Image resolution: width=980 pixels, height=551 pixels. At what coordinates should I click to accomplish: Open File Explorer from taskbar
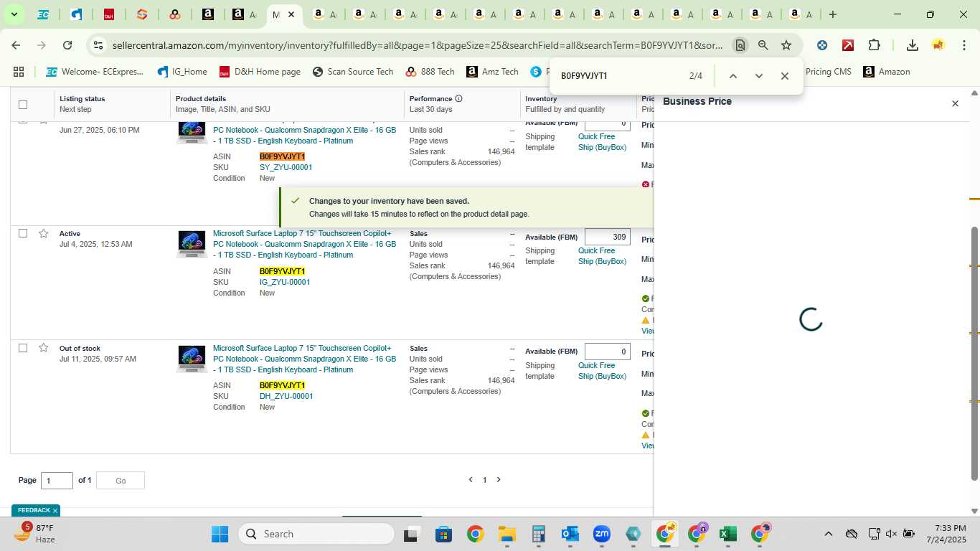[507, 534]
